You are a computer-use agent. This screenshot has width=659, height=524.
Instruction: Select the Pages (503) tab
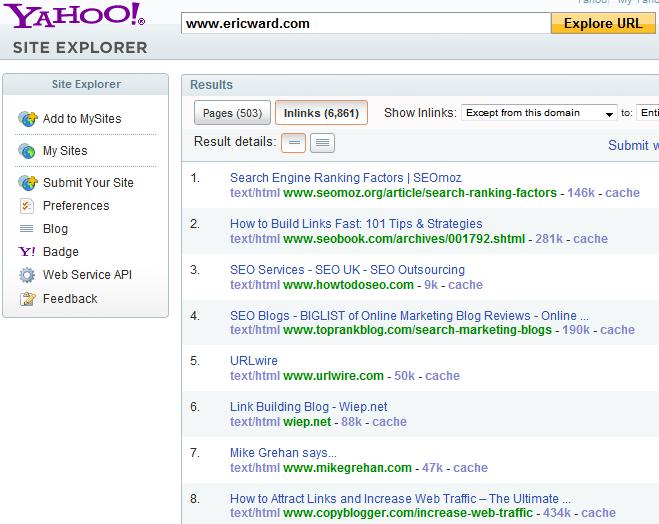tap(232, 113)
